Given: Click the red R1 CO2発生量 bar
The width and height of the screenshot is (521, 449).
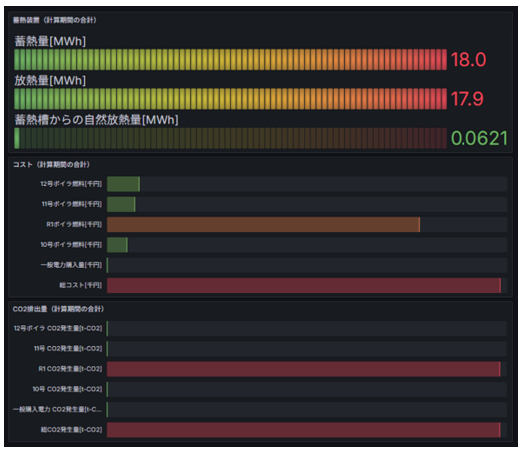Looking at the screenshot, I should coord(304,369).
